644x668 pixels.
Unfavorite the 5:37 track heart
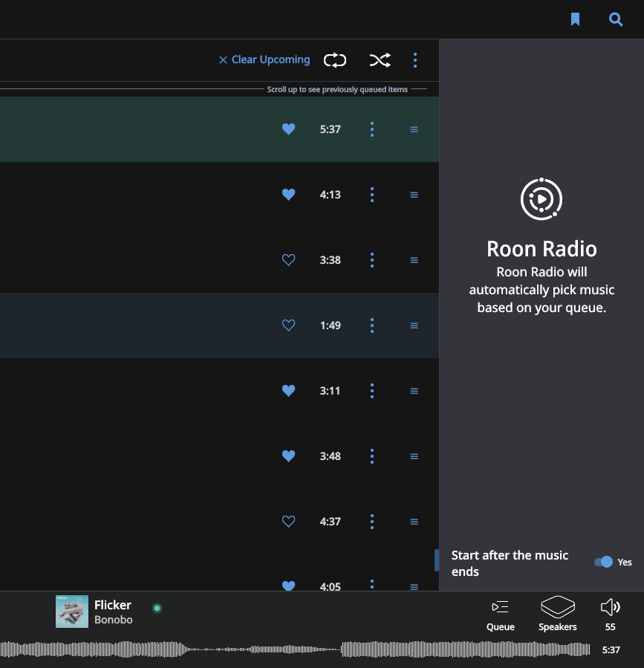(x=288, y=129)
